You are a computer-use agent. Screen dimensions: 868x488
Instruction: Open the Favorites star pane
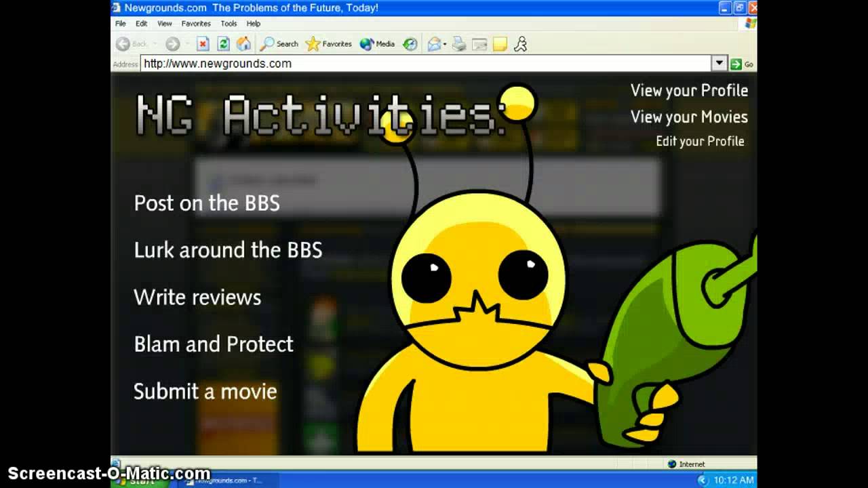coord(328,44)
